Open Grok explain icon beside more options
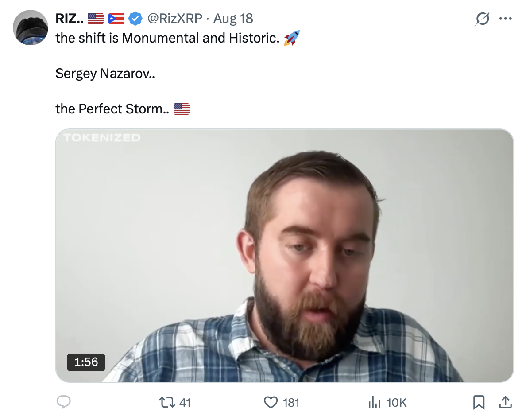This screenshot has height=420, width=526. point(483,19)
